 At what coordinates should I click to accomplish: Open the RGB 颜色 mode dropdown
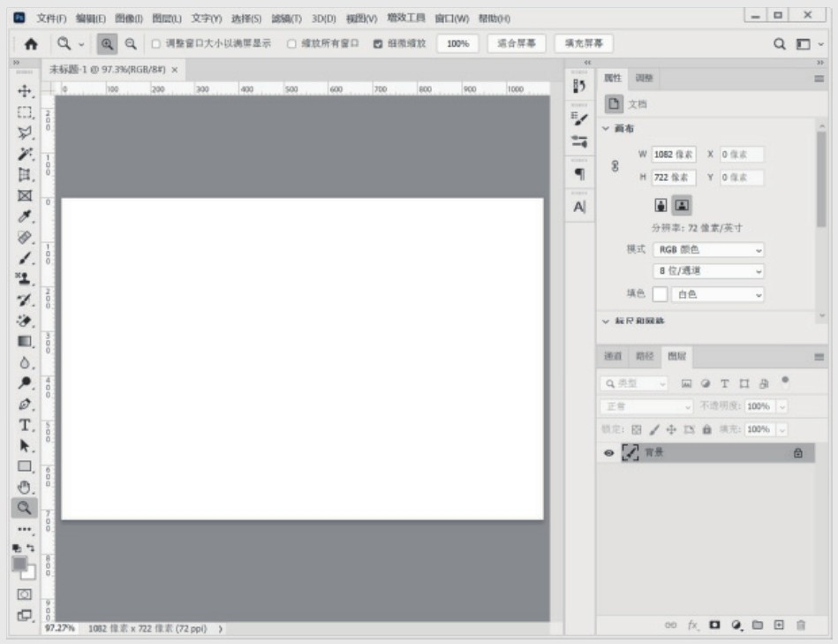point(708,250)
